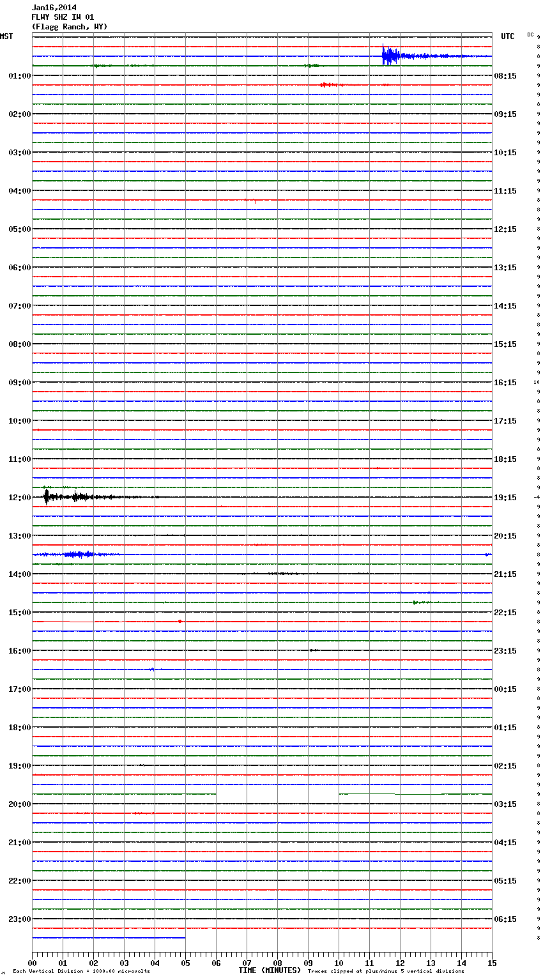The height and width of the screenshot is (980, 543).
Task: Click the 23:15 UTC time label
Action: point(505,651)
